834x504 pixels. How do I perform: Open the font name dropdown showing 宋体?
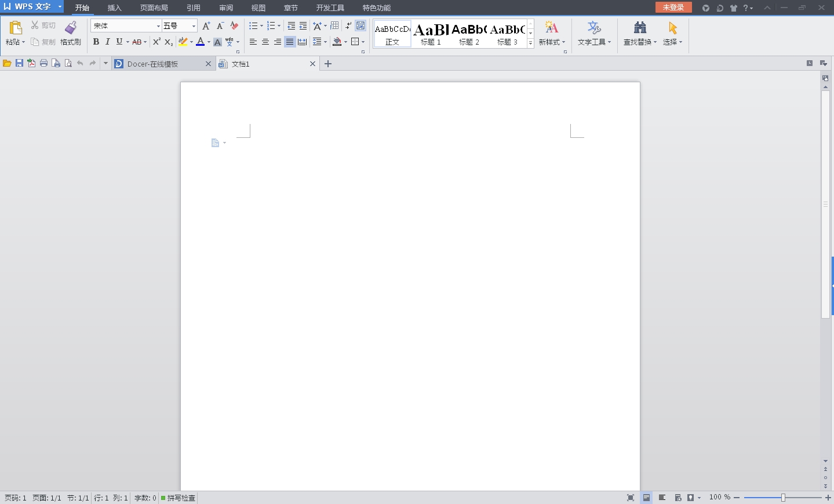(158, 26)
